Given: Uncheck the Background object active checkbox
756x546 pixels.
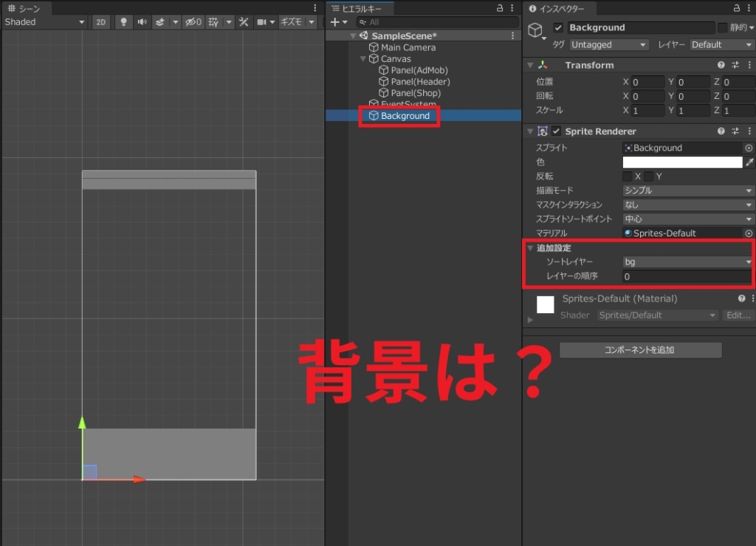Looking at the screenshot, I should 558,28.
